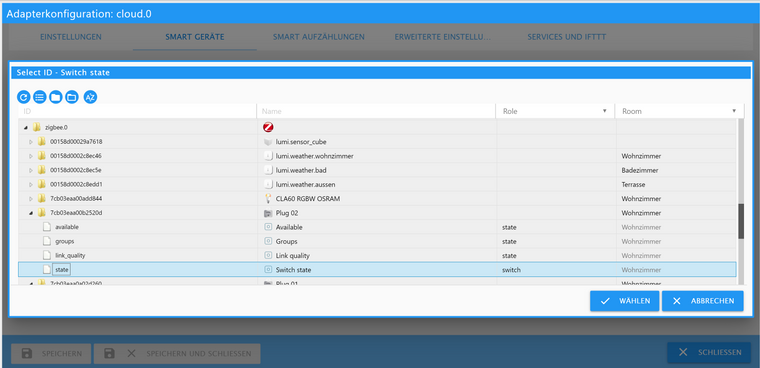Click the file icon of the link_quality row
This screenshot has width=760, height=368.
[x=47, y=255]
